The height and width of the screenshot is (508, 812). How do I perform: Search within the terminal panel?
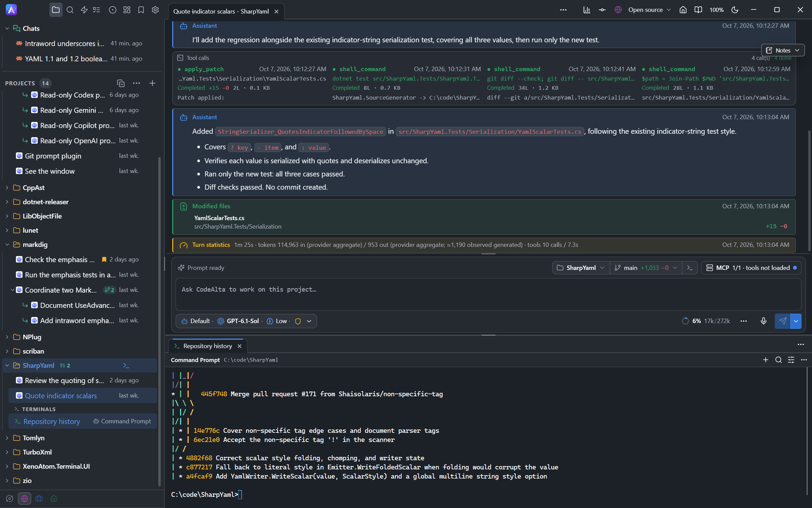click(x=779, y=360)
